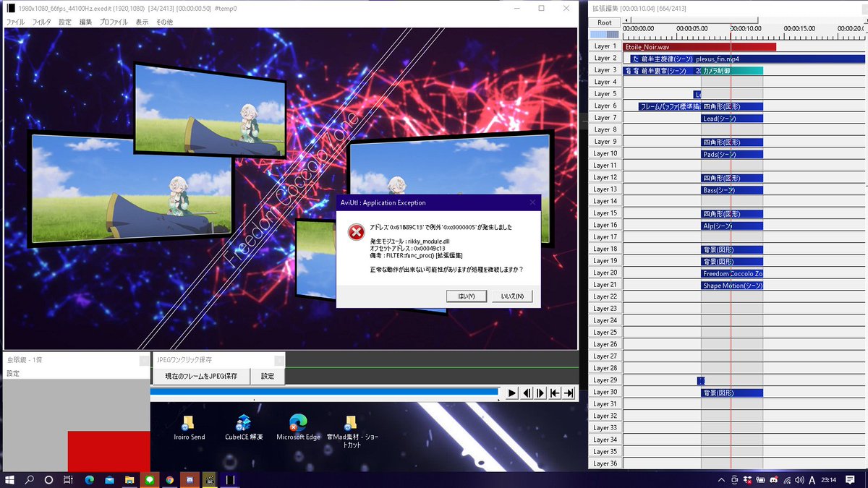
Task: Select the Shape Motion(シーン) clip
Action: pyautogui.click(x=732, y=285)
